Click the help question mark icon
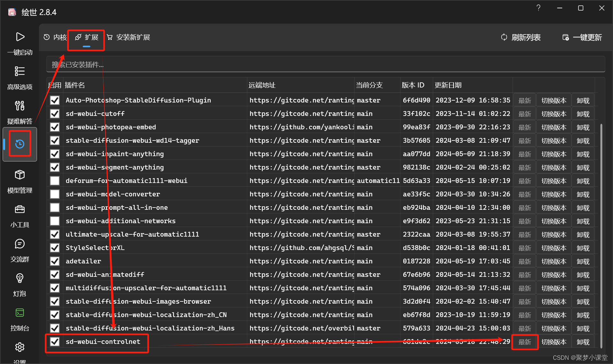The image size is (613, 364). click(x=538, y=8)
